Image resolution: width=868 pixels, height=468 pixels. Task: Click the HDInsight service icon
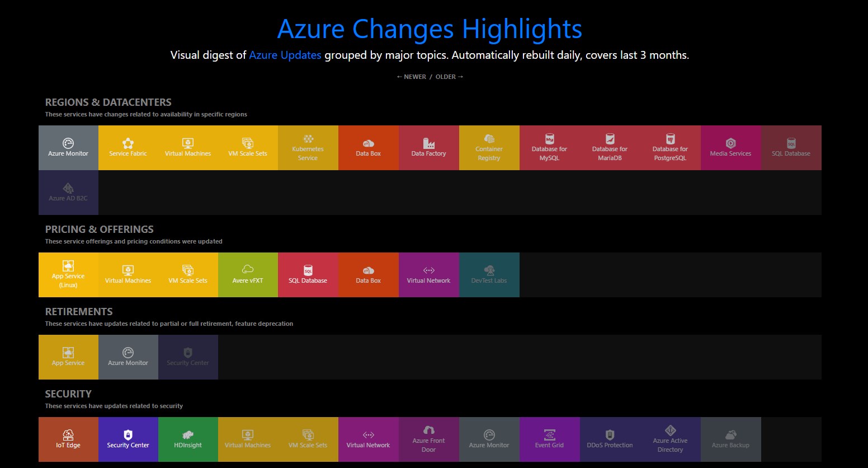pos(188,439)
